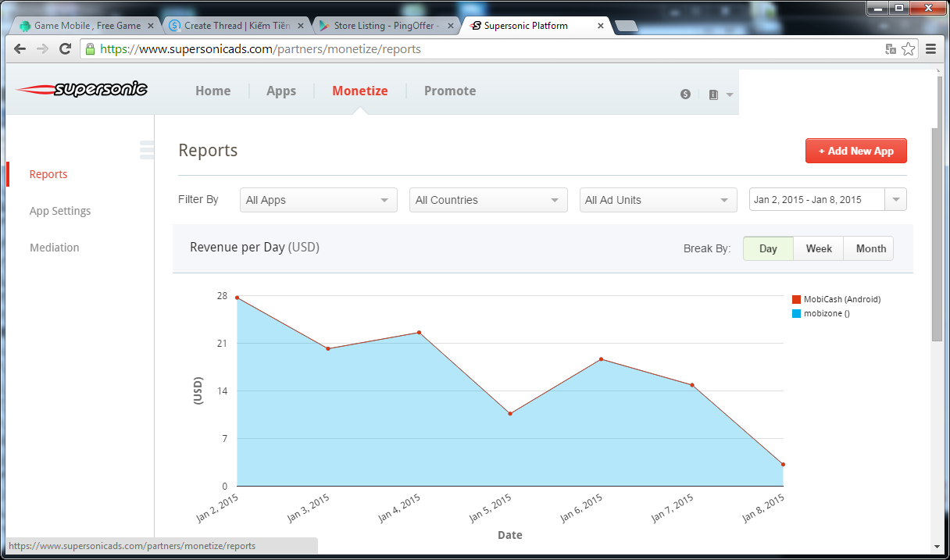Maximize the Chrome window

click(x=898, y=7)
